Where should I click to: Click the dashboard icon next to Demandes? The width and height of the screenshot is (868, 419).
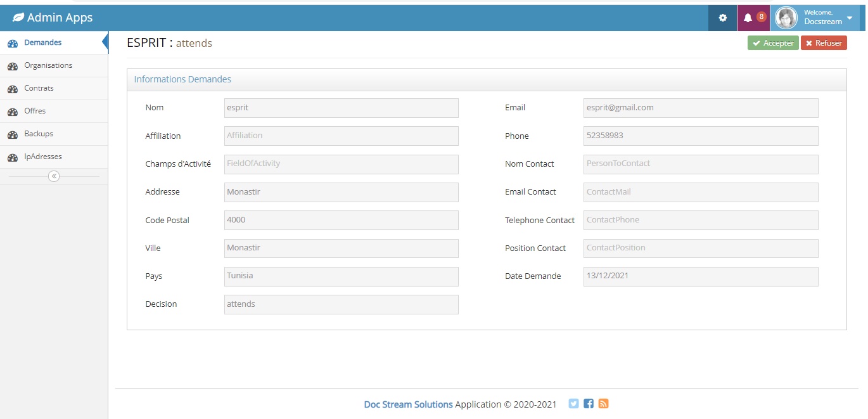[12, 43]
